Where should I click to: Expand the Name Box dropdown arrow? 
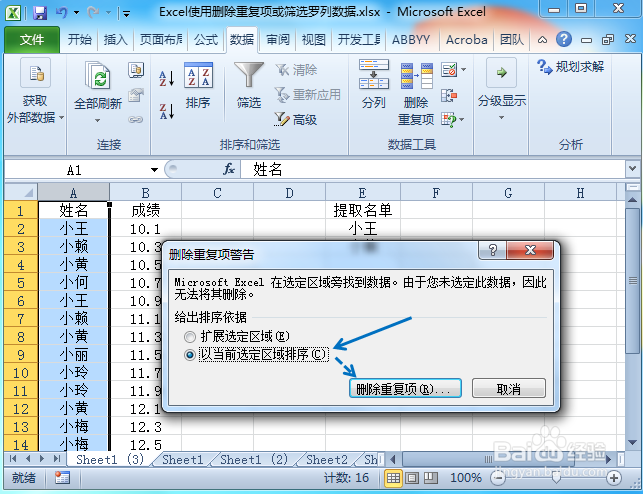click(154, 170)
